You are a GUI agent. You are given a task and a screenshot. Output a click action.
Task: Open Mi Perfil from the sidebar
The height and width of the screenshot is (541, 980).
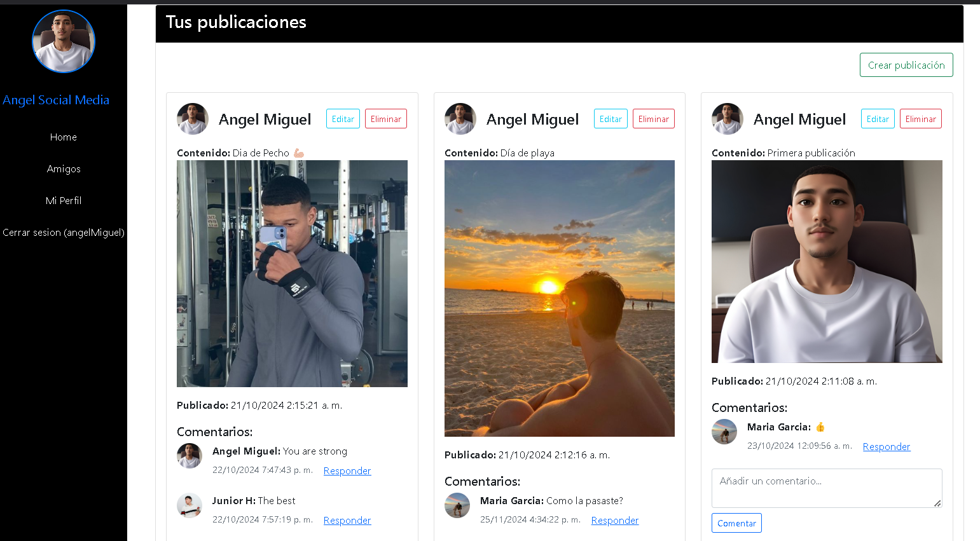coord(63,200)
